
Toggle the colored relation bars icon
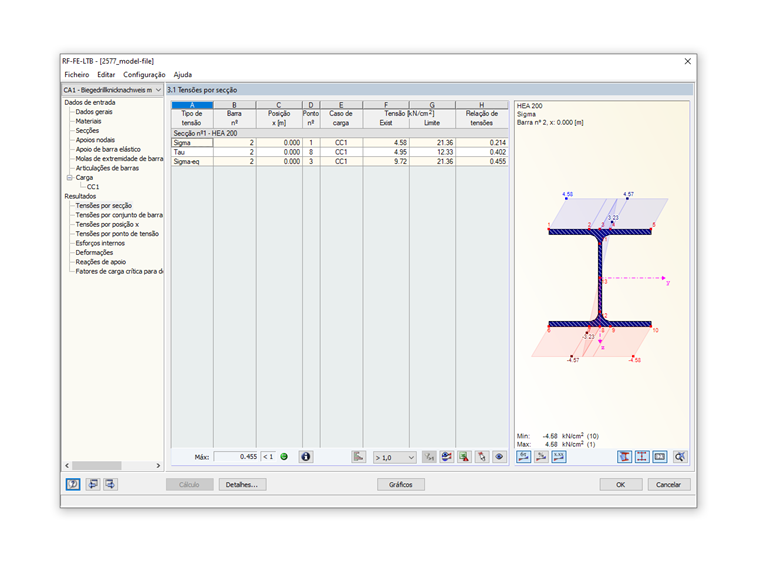[x=446, y=457]
